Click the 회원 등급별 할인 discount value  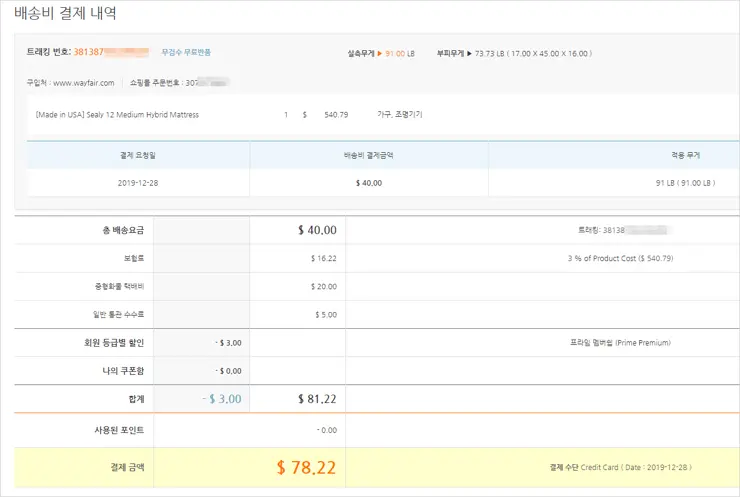228,343
